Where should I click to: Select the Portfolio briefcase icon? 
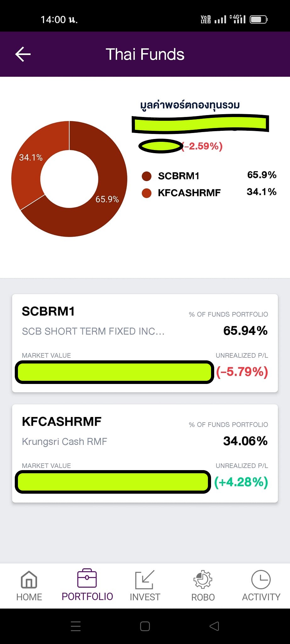(87, 578)
